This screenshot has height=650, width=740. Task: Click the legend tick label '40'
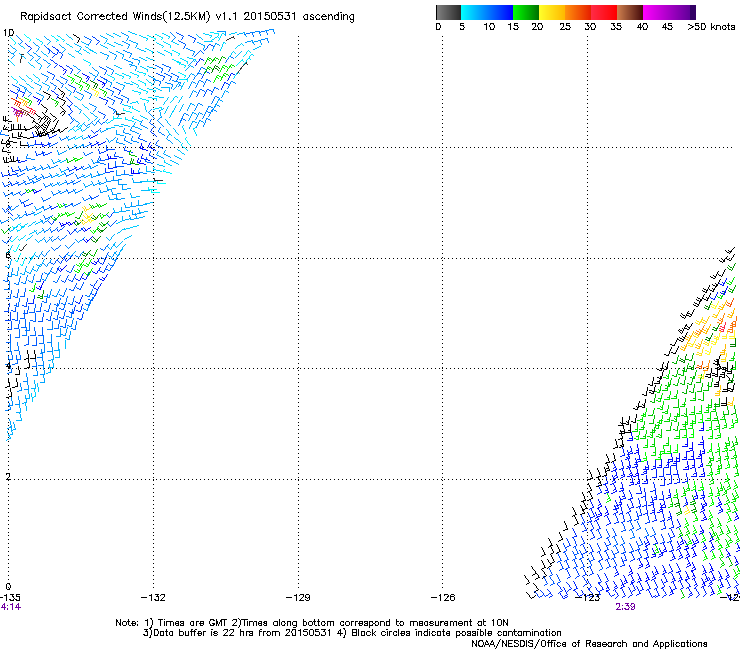click(x=642, y=27)
